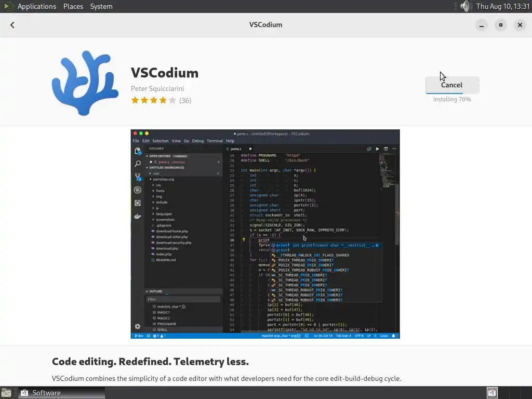
Task: Close the Software window
Action: (520, 25)
